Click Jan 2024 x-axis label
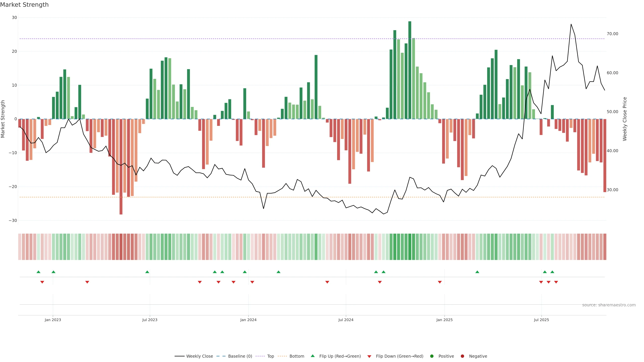644x362 pixels. (x=248, y=320)
